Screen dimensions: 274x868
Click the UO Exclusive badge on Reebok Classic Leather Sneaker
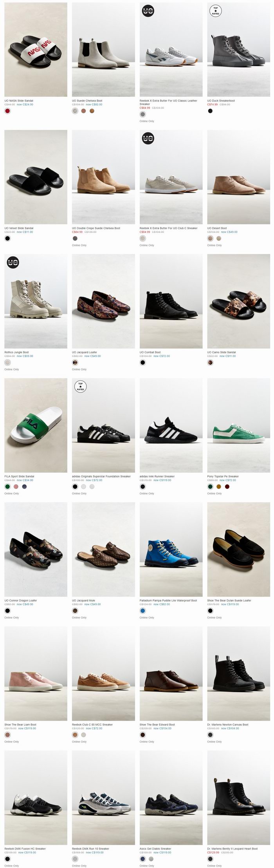pos(148,11)
